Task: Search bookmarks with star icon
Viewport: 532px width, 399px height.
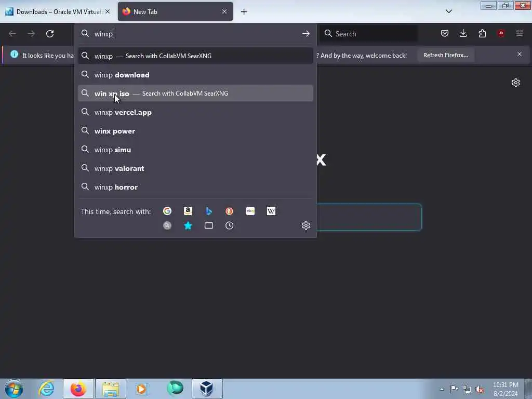Action: [188, 225]
